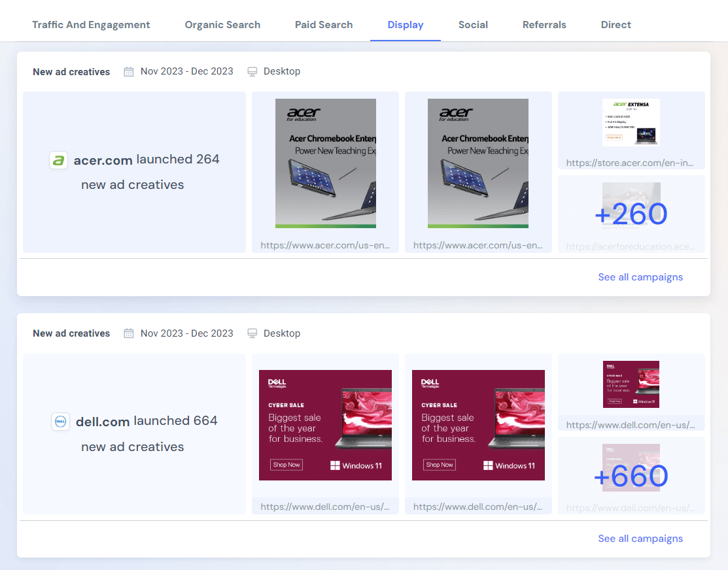Switch to the Traffic And Engagement tab
The height and width of the screenshot is (570, 728).
coord(91,25)
